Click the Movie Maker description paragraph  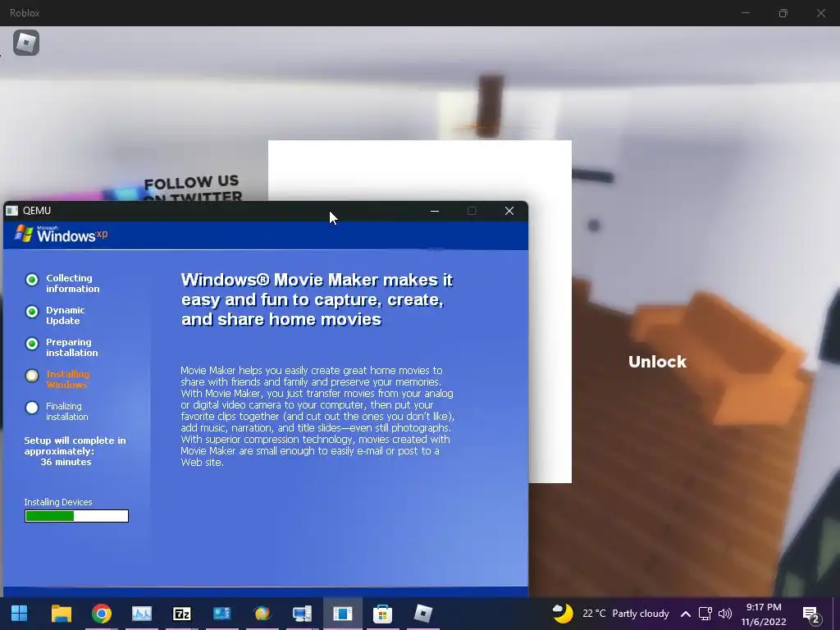click(x=317, y=416)
